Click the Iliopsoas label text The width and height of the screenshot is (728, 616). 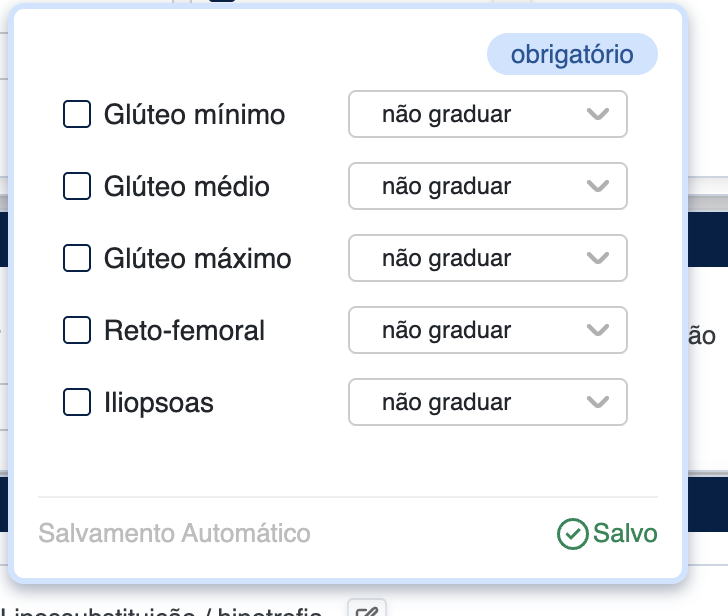158,402
